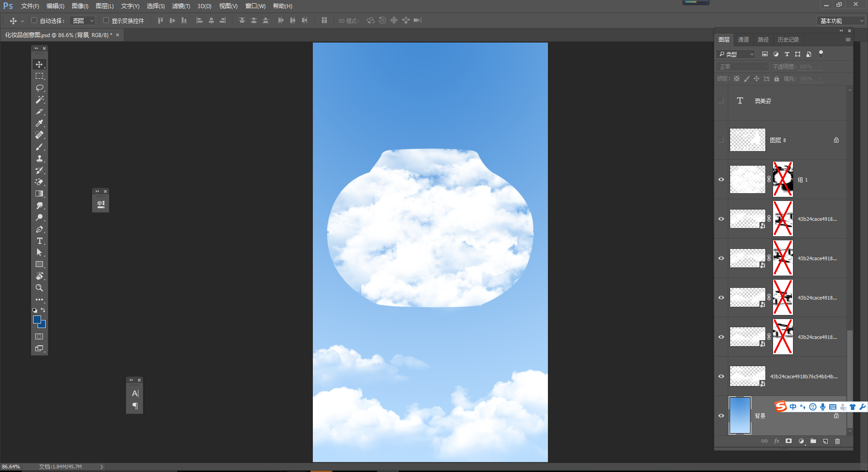Open the layer filter 类型 dropdown
The height and width of the screenshot is (472, 868).
(736, 54)
